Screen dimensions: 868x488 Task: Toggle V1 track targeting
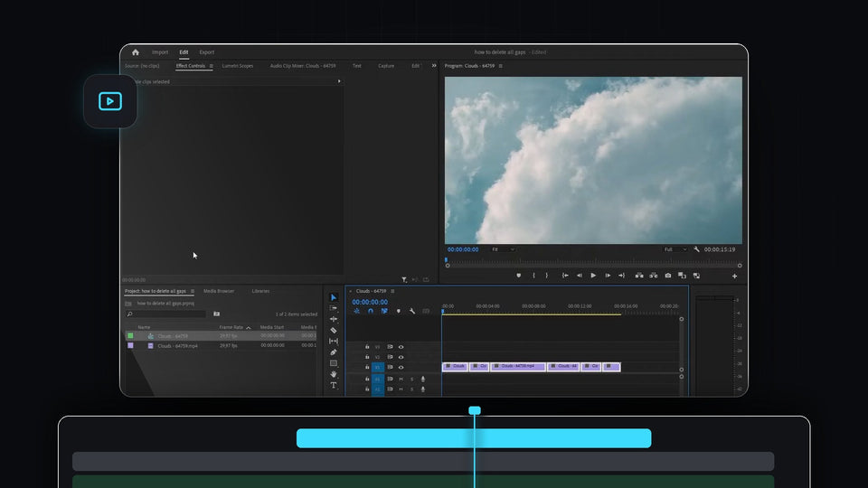click(378, 368)
